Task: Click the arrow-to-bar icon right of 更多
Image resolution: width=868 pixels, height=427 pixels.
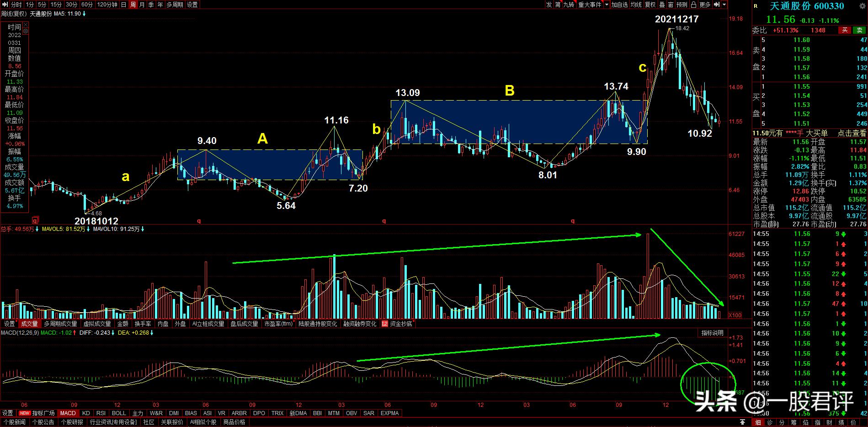Action: point(717,5)
